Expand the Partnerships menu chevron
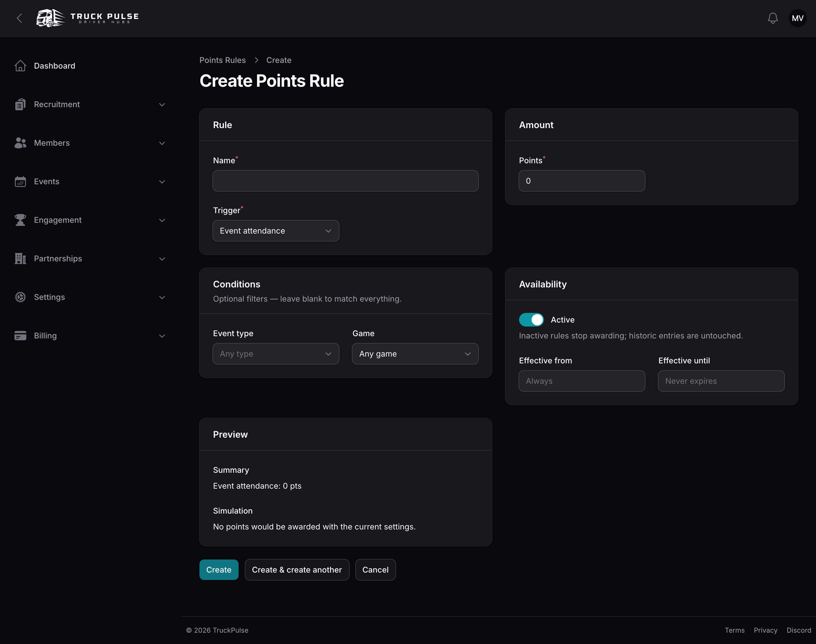This screenshot has height=644, width=816. (162, 259)
